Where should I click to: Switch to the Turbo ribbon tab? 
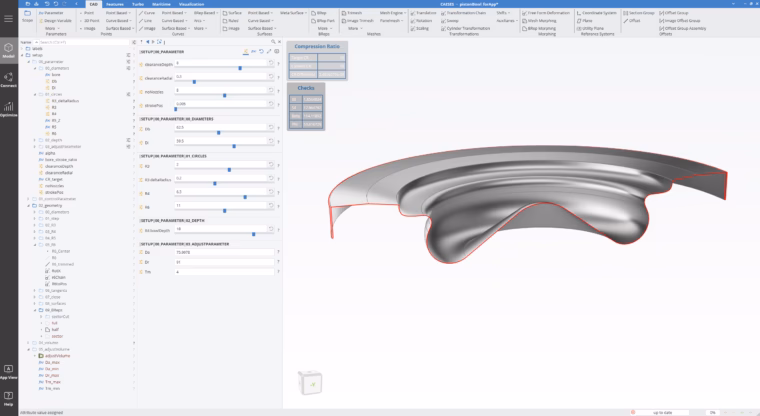pyautogui.click(x=138, y=4)
